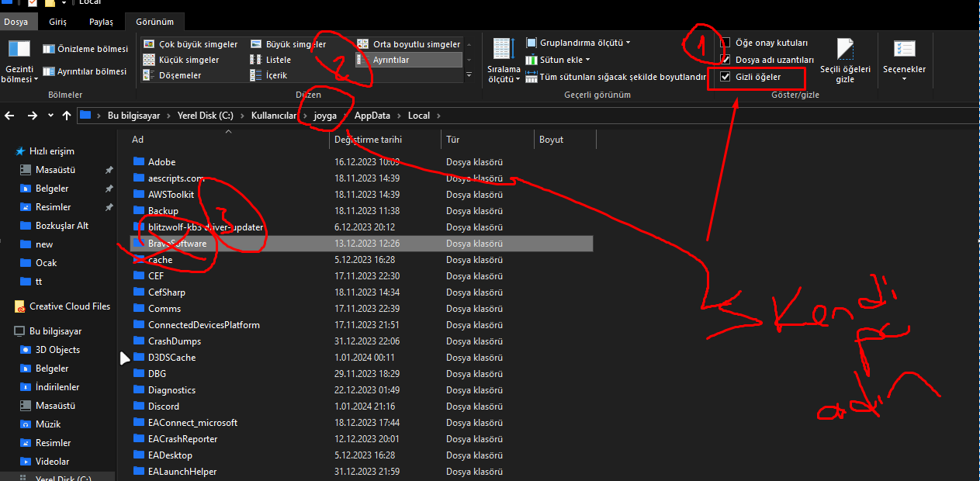Choose the İçerik content layout
Screen dimensions: 980x481
pos(268,75)
